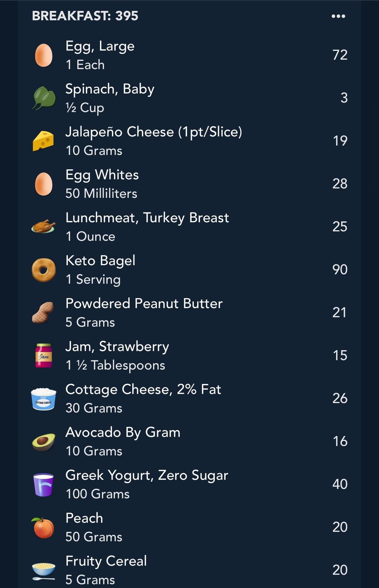379x588 pixels.
Task: Tap the egg icon beside Egg, Large
Action: click(x=44, y=55)
